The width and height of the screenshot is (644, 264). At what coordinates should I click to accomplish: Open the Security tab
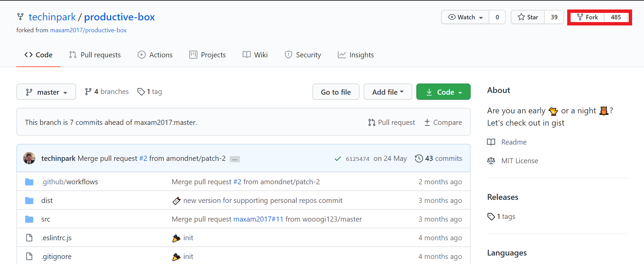(303, 55)
